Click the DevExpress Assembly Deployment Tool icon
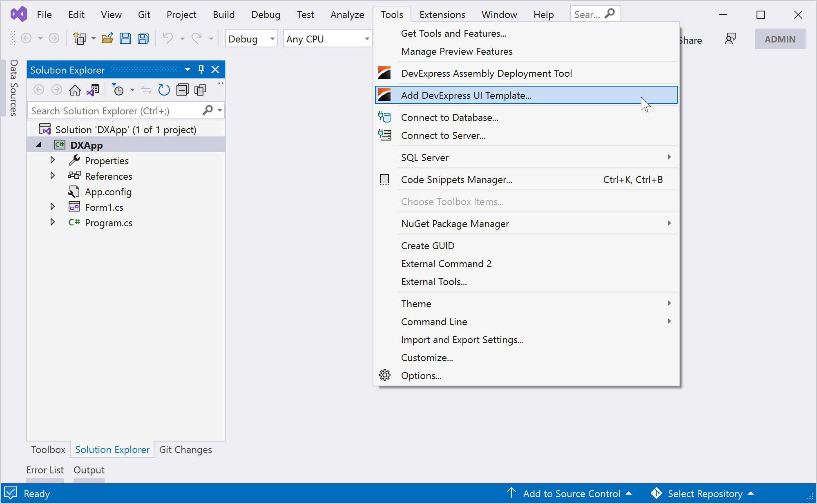The width and height of the screenshot is (817, 504). point(384,73)
